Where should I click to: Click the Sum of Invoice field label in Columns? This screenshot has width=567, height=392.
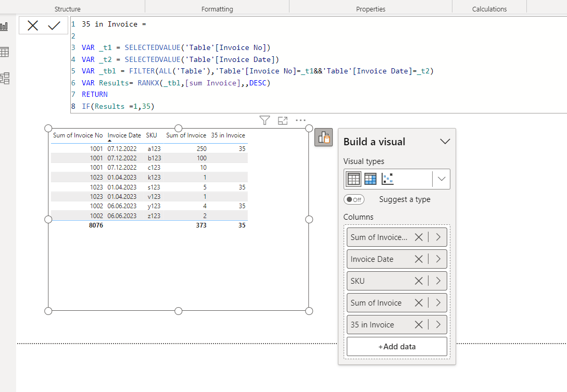(376, 302)
